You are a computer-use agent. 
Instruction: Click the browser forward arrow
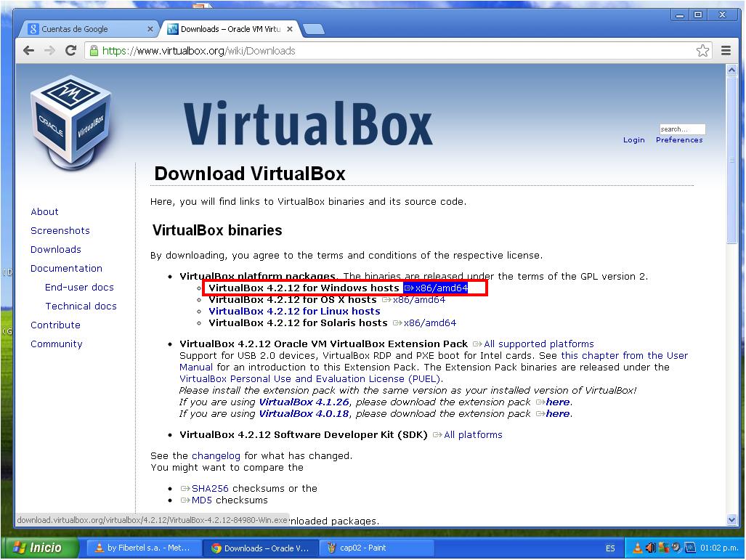coord(49,50)
